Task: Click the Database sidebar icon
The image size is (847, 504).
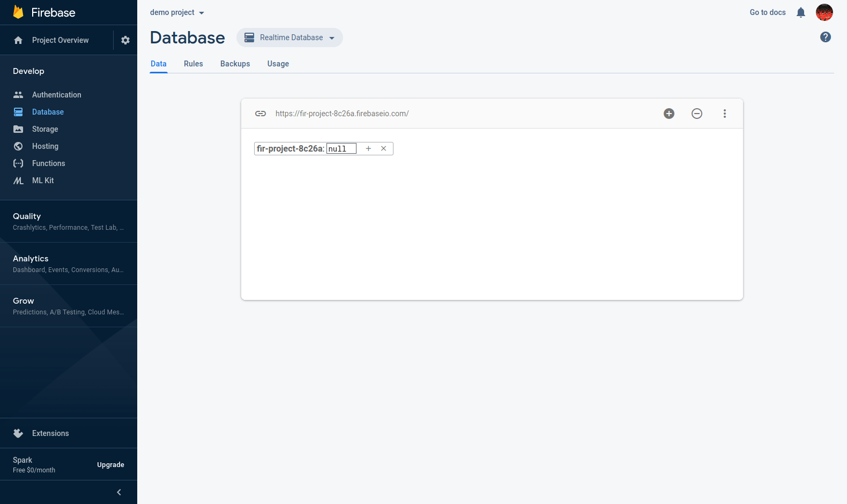Action: point(18,112)
